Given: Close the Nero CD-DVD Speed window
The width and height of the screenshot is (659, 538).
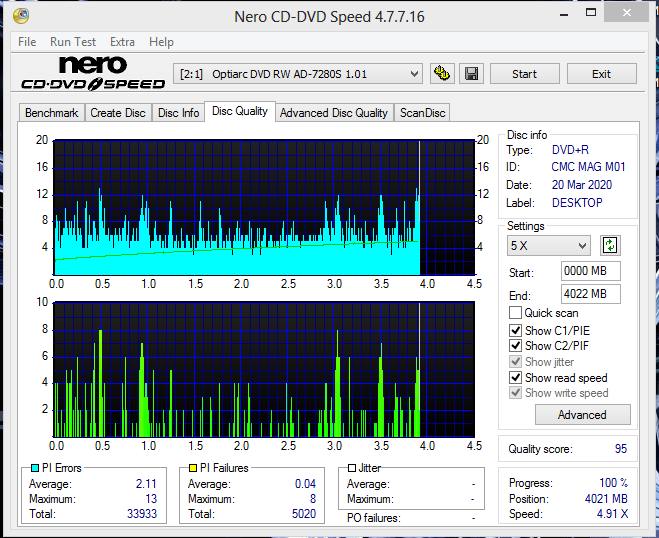Looking at the screenshot, I should [x=627, y=13].
